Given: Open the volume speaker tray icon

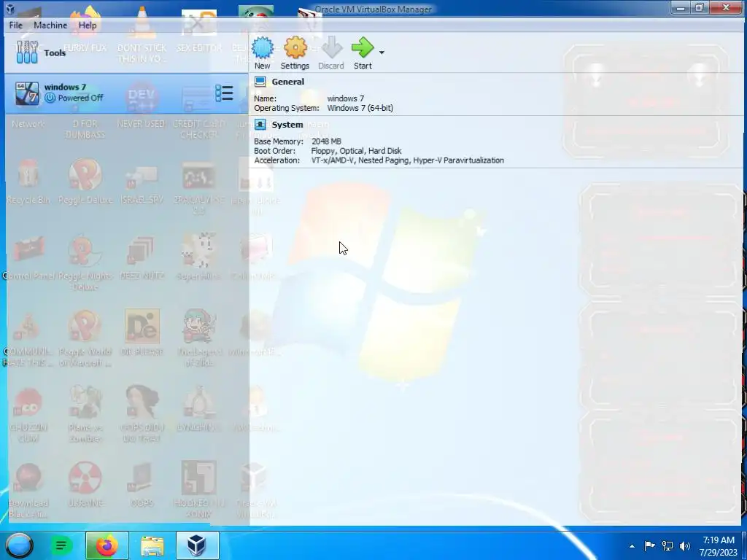Looking at the screenshot, I should tap(685, 546).
